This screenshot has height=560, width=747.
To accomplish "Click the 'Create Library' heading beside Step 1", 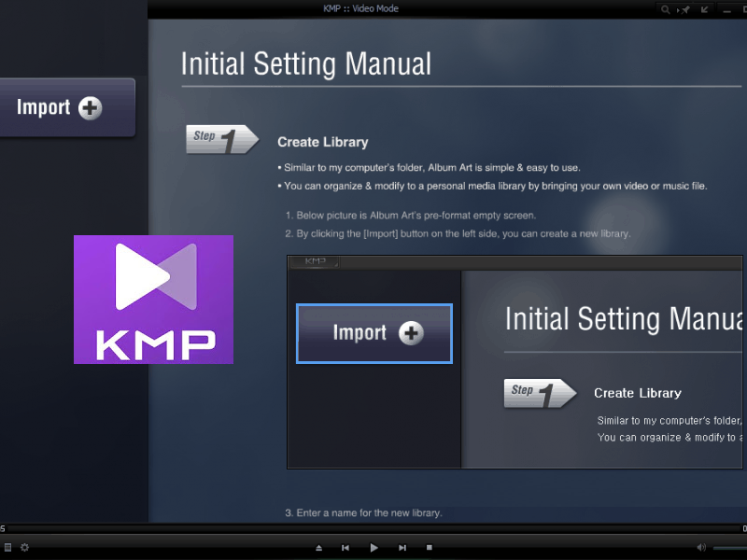I will pyautogui.click(x=322, y=142).
